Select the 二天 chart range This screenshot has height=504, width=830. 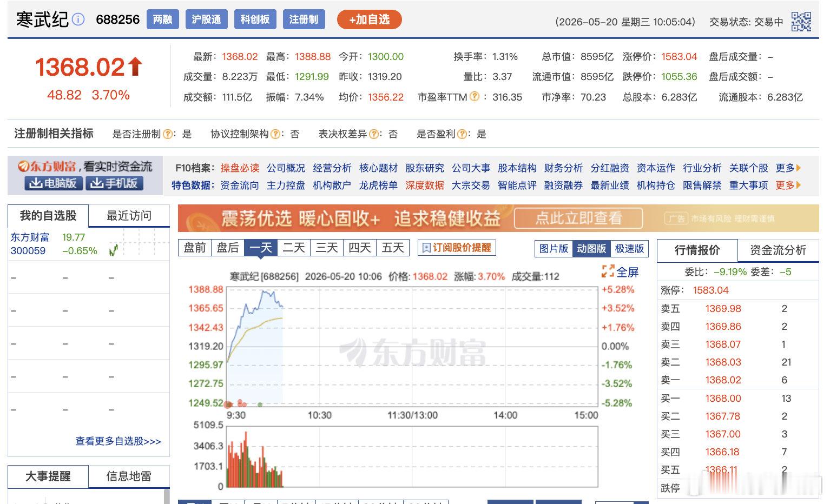pos(293,248)
